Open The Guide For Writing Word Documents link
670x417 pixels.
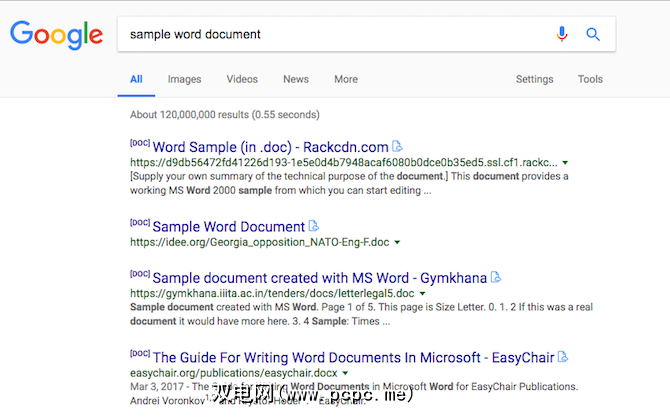coord(354,356)
